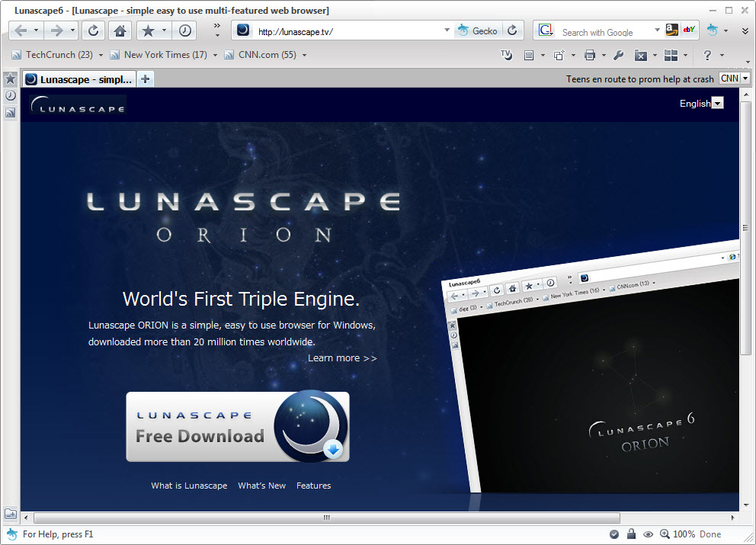Open Favorites with the star toolbar icon
Viewport: 756px width, 545px height.
[148, 30]
